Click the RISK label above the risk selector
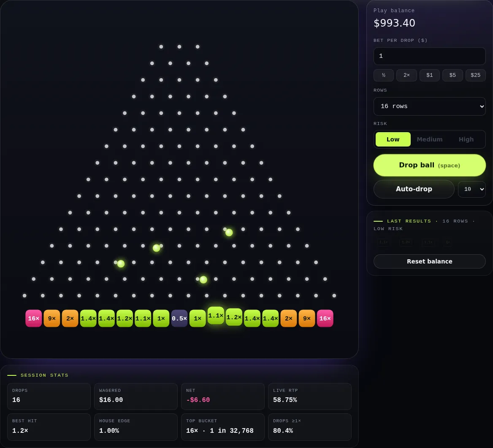The width and height of the screenshot is (493, 448). tap(380, 124)
